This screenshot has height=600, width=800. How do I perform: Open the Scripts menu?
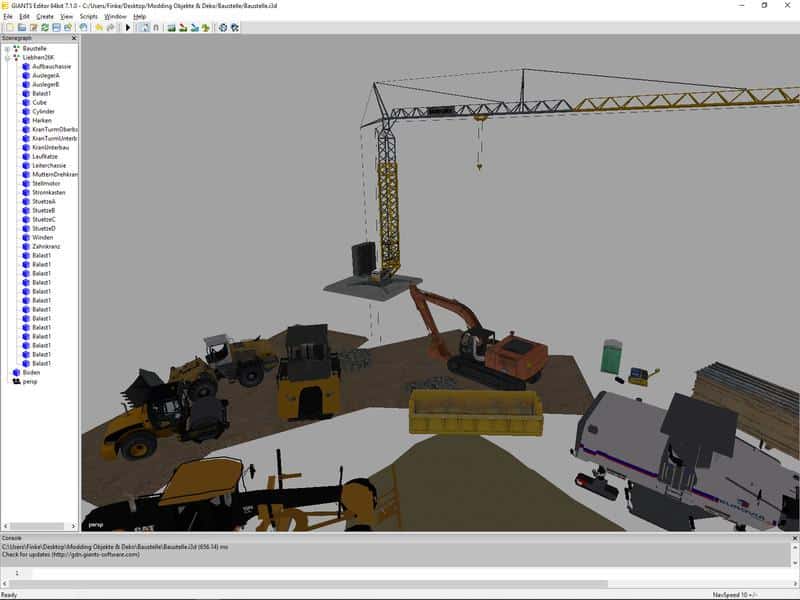(x=89, y=17)
